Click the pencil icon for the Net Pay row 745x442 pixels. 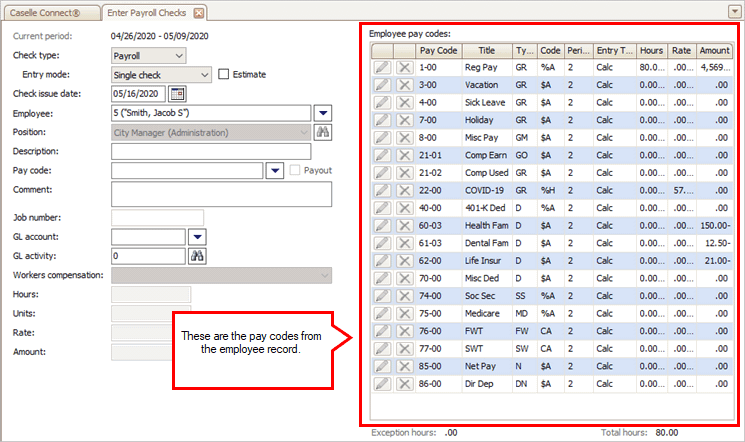click(x=382, y=365)
